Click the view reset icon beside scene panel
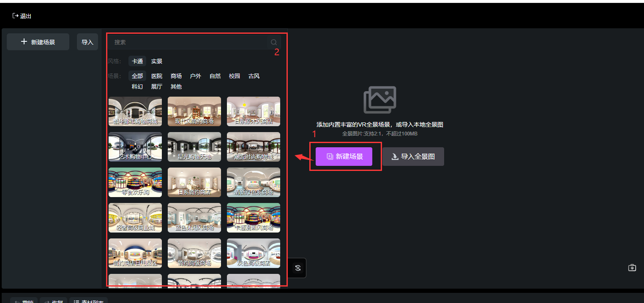644x303 pixels. point(298,268)
